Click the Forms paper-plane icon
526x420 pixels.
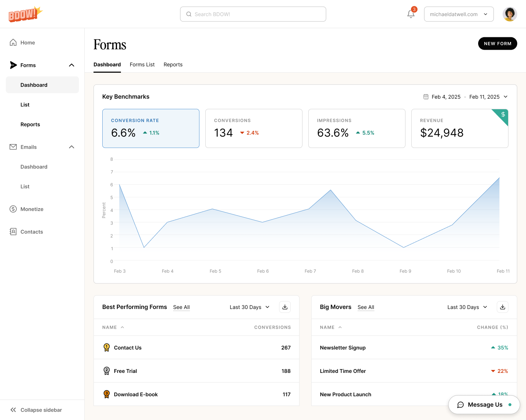click(13, 65)
